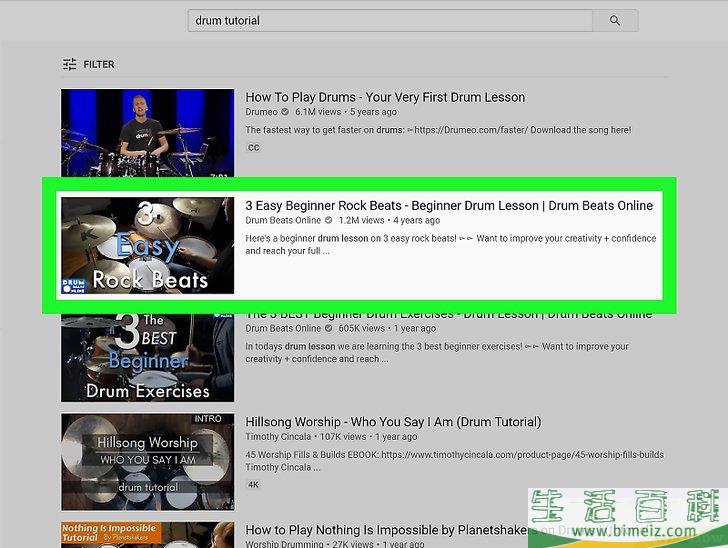Viewport: 728px width, 548px height.
Task: Open Hillsong Worship drum tutorial thumbnail
Action: (x=148, y=462)
